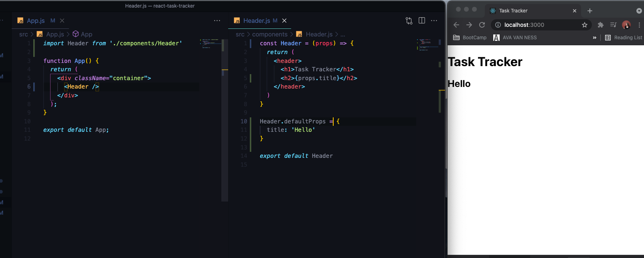Open Chrome tab search dropdown arrow
Viewport: 644px width, 258px height.
(x=639, y=11)
